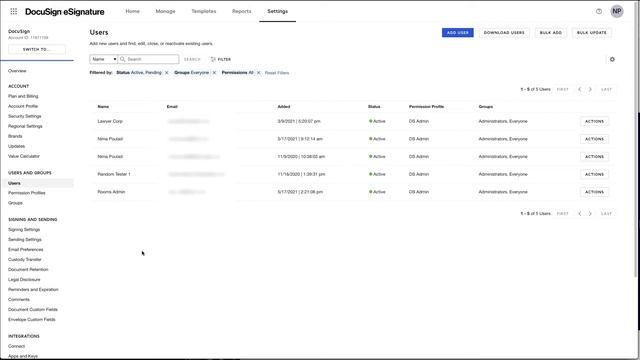Open Actions menu for Lawyer Corp
640x360 pixels.
594,121
